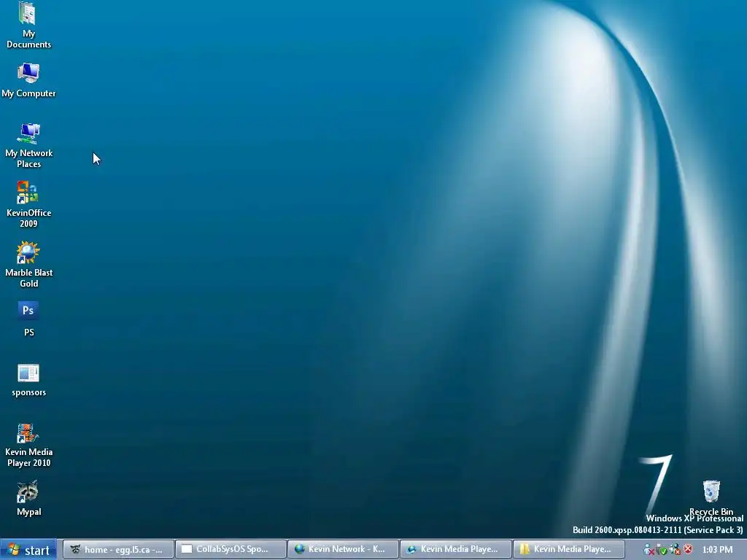
Task: Switch to Kevin Network taskbar window
Action: (343, 550)
